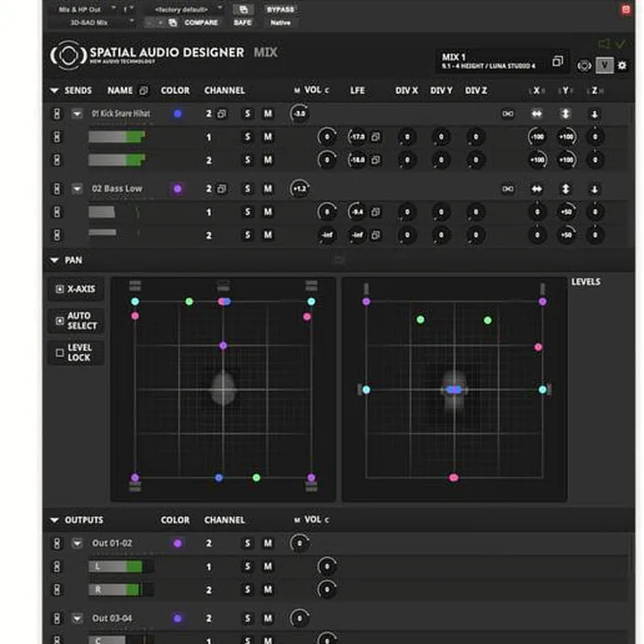Click the Spatial Audio Designer logo

68,55
